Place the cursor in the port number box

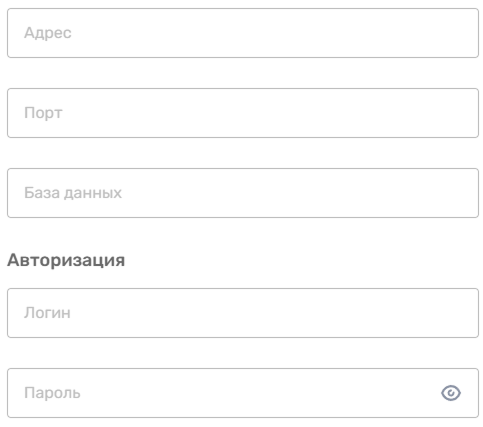point(243,113)
